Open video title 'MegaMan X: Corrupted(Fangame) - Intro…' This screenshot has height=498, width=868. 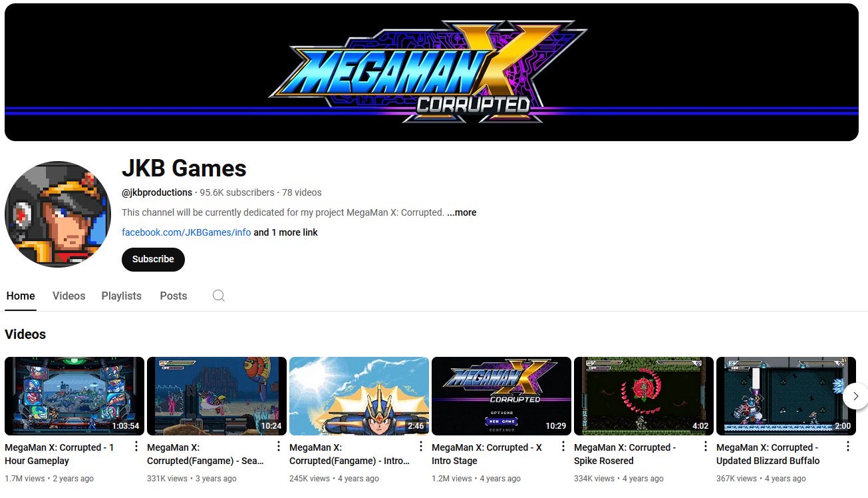point(349,454)
